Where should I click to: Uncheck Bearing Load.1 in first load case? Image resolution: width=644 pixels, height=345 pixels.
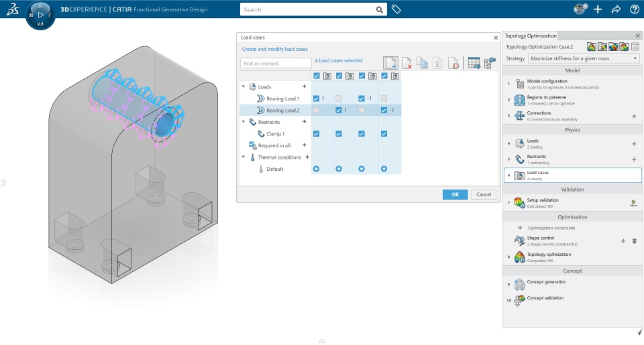tap(316, 98)
